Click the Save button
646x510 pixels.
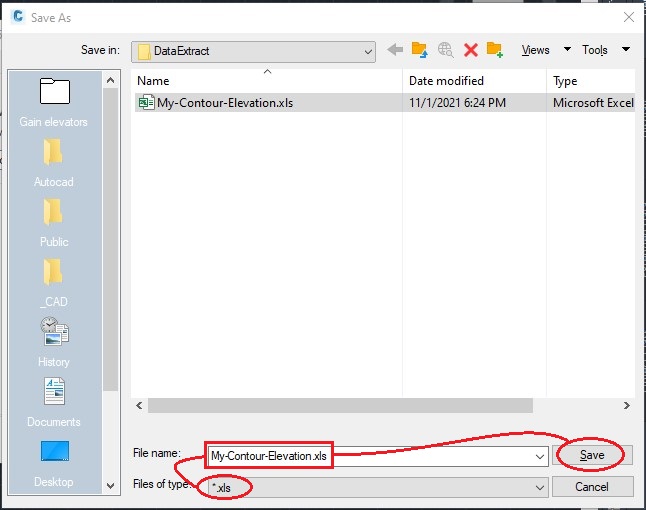(x=592, y=455)
